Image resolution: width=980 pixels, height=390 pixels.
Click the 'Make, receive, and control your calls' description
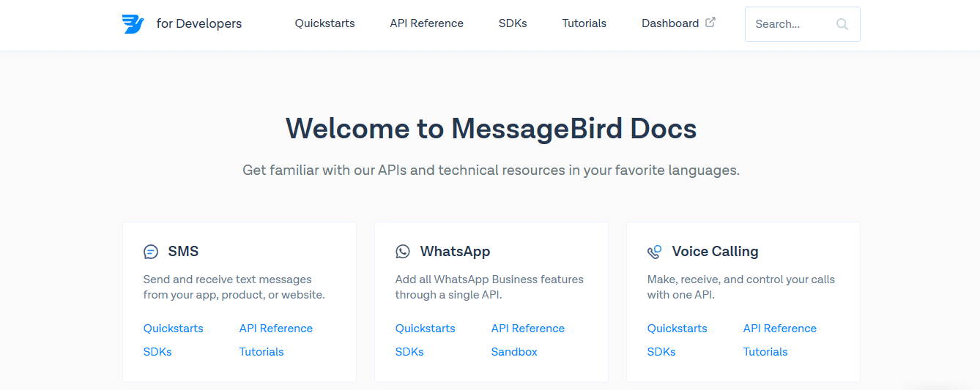(x=741, y=287)
